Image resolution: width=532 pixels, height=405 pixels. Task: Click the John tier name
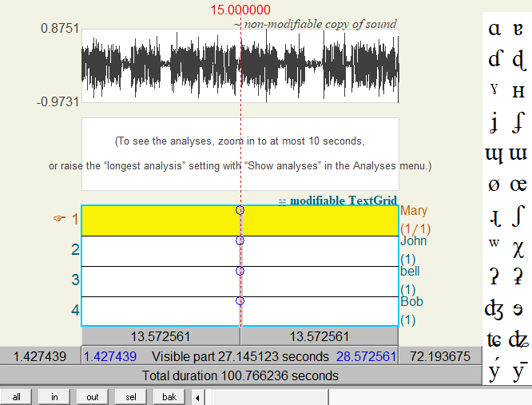(x=413, y=240)
